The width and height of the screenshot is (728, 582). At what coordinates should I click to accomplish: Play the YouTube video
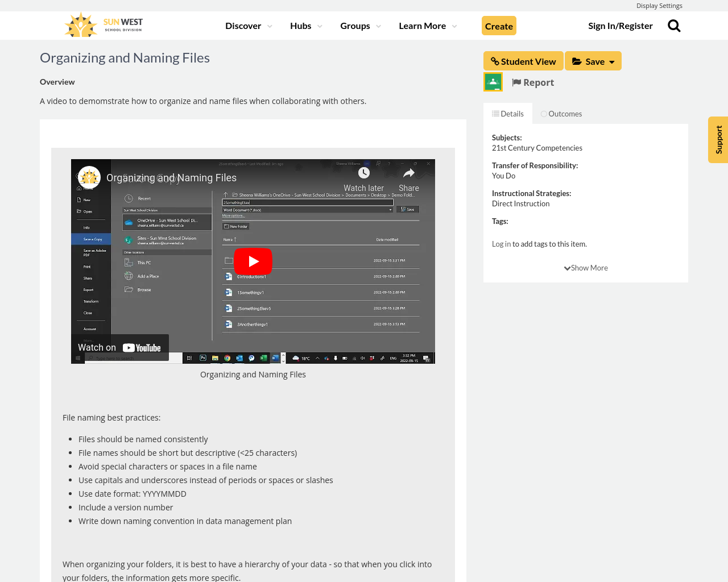pos(253,261)
